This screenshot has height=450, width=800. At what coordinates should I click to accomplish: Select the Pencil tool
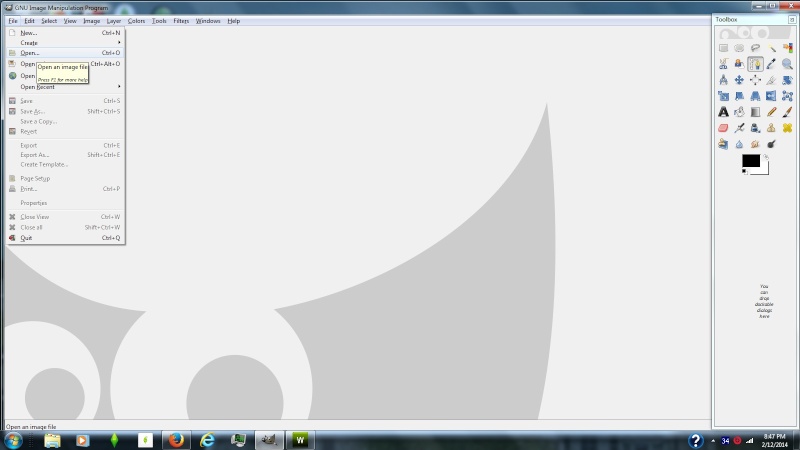point(771,112)
